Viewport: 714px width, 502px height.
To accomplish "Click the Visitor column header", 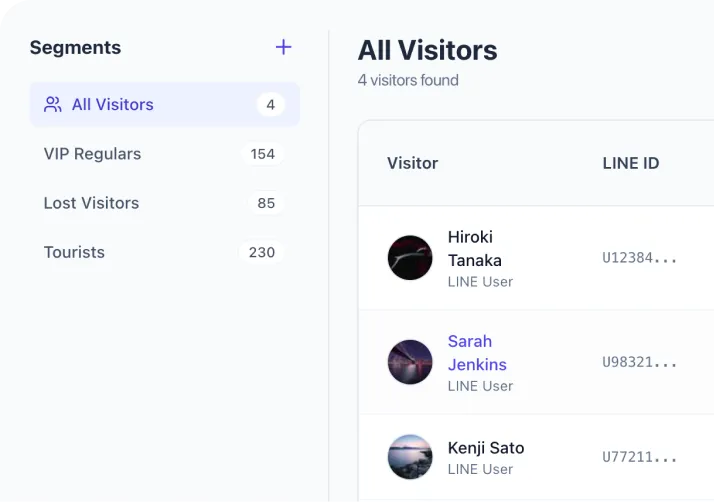I will (412, 163).
